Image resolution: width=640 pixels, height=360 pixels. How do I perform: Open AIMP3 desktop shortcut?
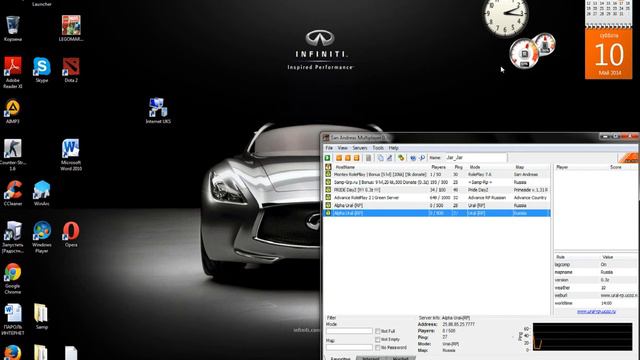pos(13,111)
